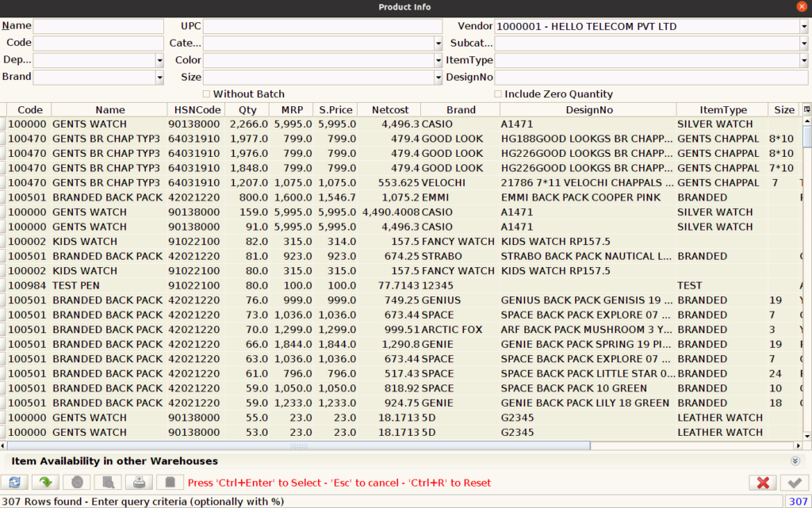Click the green curved arrow icon button
Screen dimensions: 812x508
[x=45, y=483]
